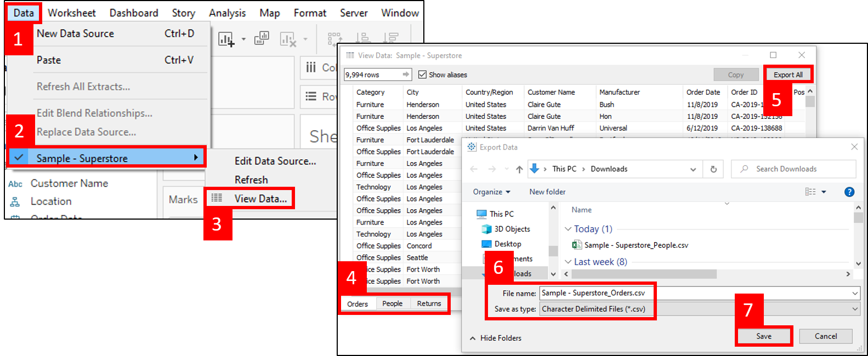Collapse with Hide Folders
The height and width of the screenshot is (356, 868).
pyautogui.click(x=495, y=338)
